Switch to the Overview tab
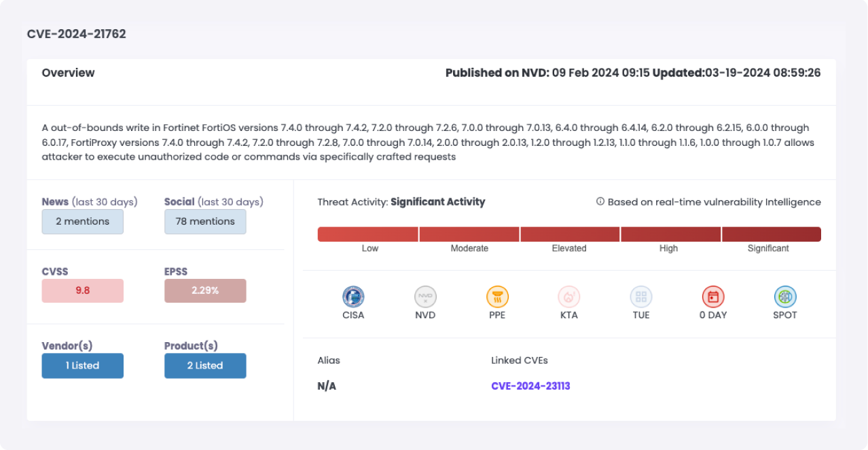The width and height of the screenshot is (868, 450). 68,73
